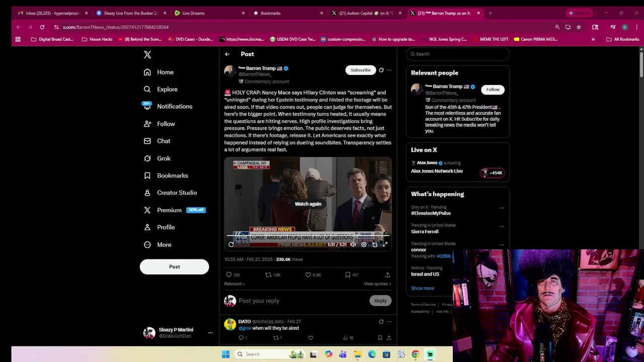Open the media control icon in toolbar
Viewport: 644px width, 362px height.
(x=613, y=27)
